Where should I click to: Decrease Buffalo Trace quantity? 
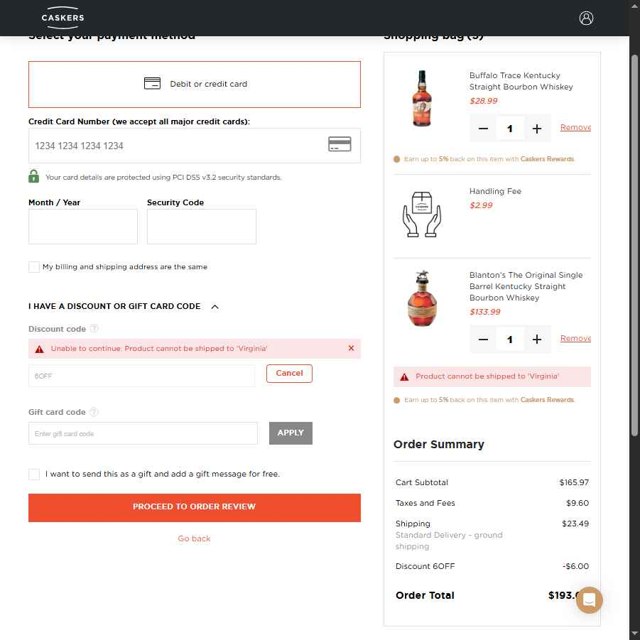[483, 129]
